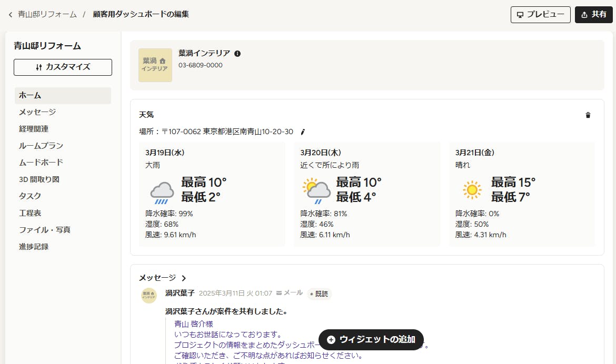Delete the 天気 widget with the trash icon
Image resolution: width=616 pixels, height=364 pixels.
click(588, 115)
